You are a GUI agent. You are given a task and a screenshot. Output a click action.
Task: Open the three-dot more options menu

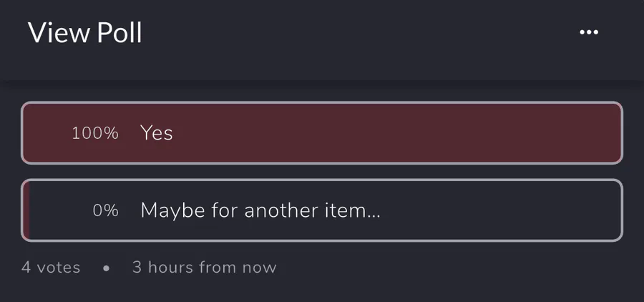click(x=589, y=32)
